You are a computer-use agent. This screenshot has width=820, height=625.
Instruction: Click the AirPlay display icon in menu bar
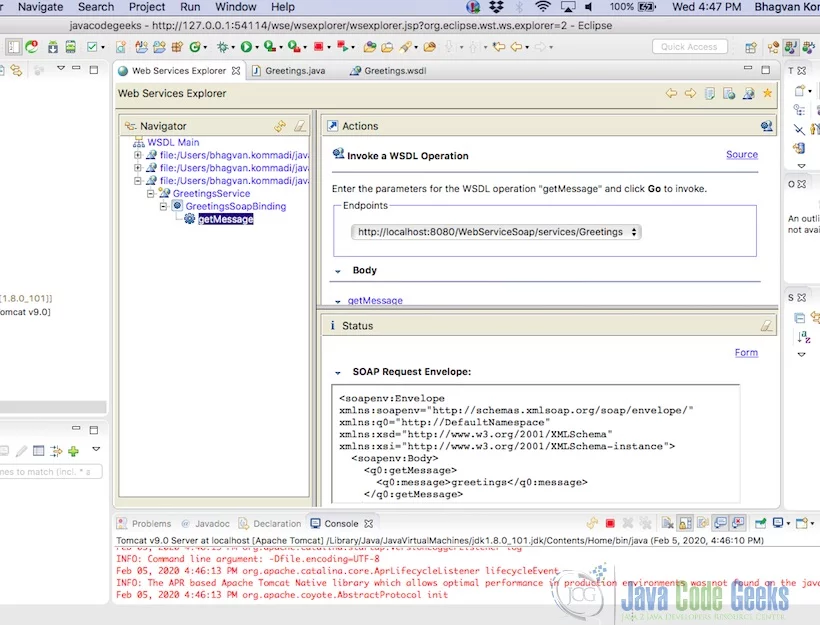[x=568, y=7]
